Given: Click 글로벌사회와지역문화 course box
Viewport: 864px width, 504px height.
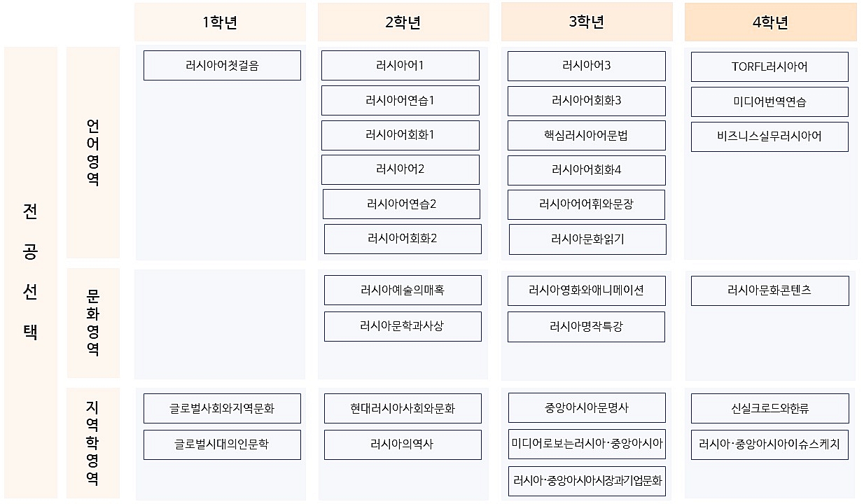Looking at the screenshot, I should pyautogui.click(x=222, y=408).
